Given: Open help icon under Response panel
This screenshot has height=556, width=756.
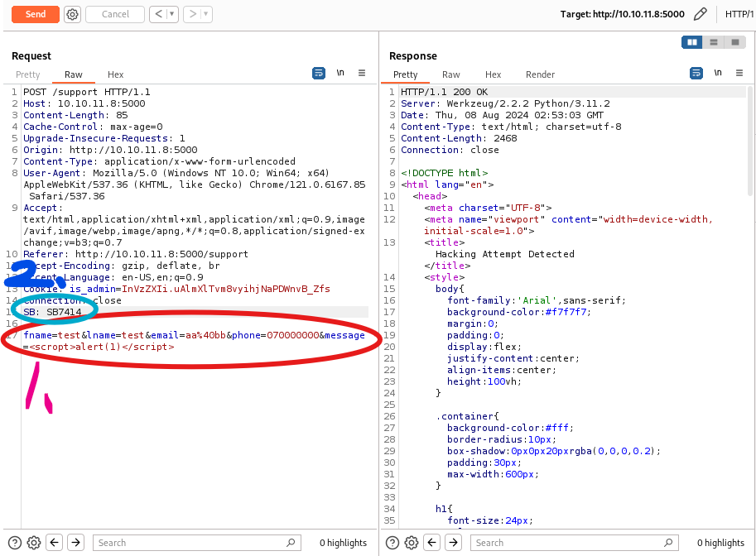Looking at the screenshot, I should (x=392, y=543).
